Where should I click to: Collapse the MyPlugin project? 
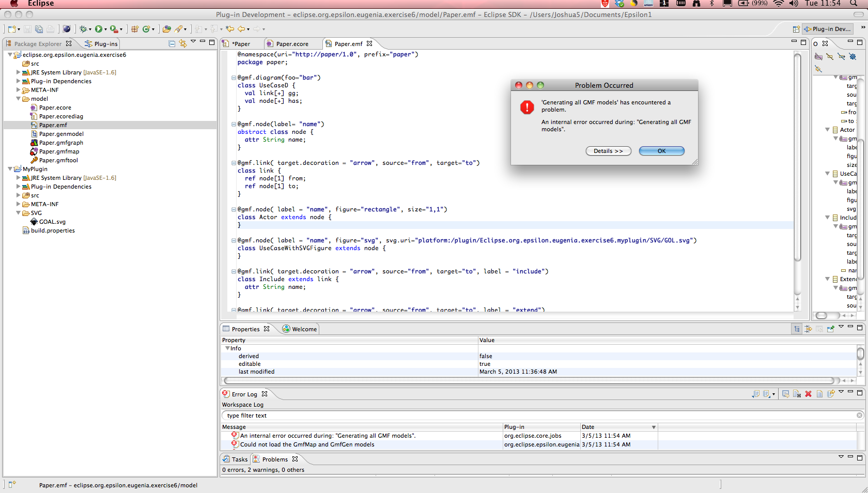(x=10, y=169)
